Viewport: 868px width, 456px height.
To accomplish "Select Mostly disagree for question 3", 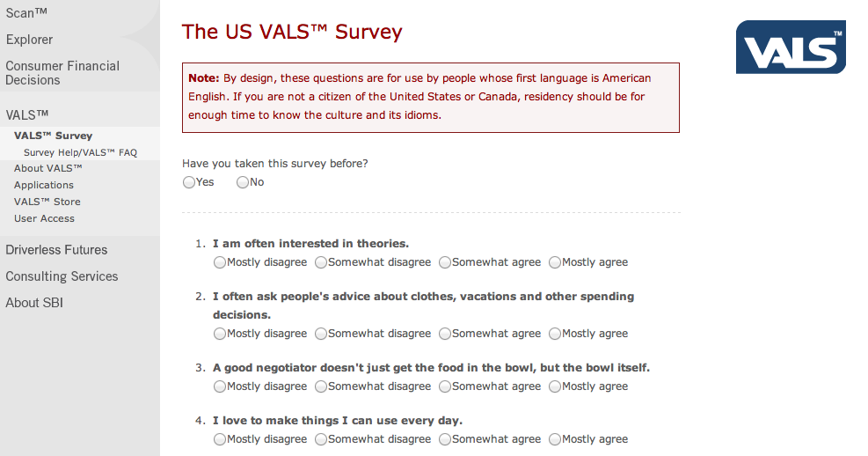I will point(220,386).
